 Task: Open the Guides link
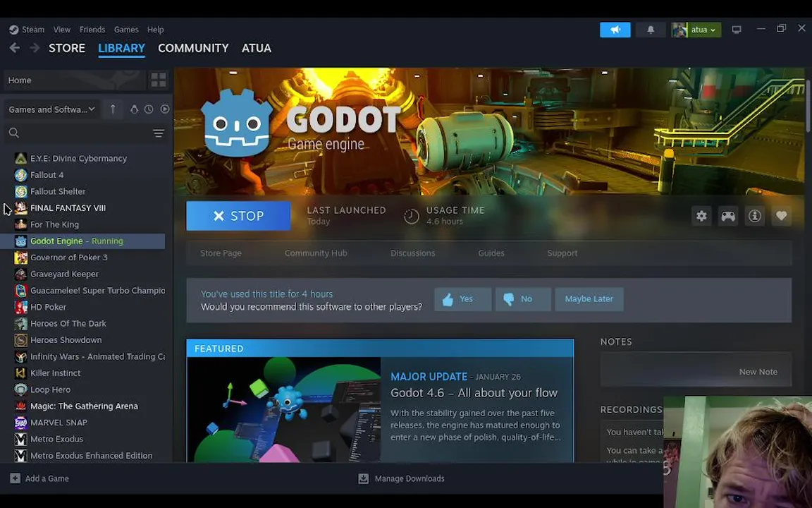click(491, 253)
